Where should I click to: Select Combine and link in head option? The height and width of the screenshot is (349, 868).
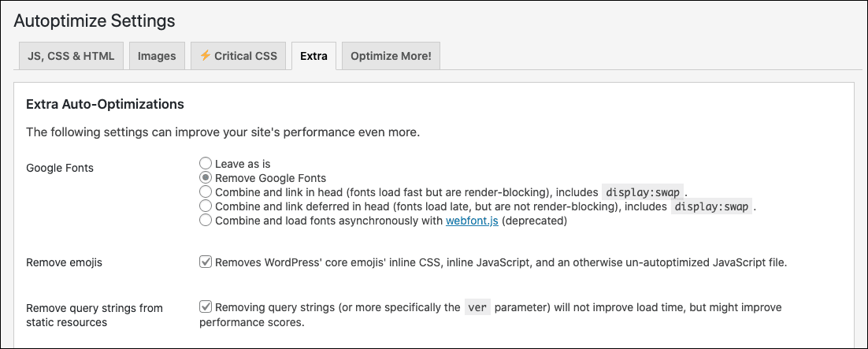pos(206,192)
